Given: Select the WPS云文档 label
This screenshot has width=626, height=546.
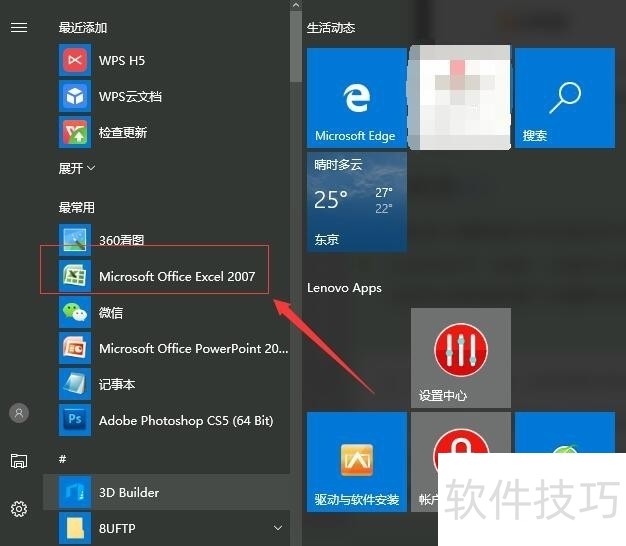Looking at the screenshot, I should tap(131, 96).
